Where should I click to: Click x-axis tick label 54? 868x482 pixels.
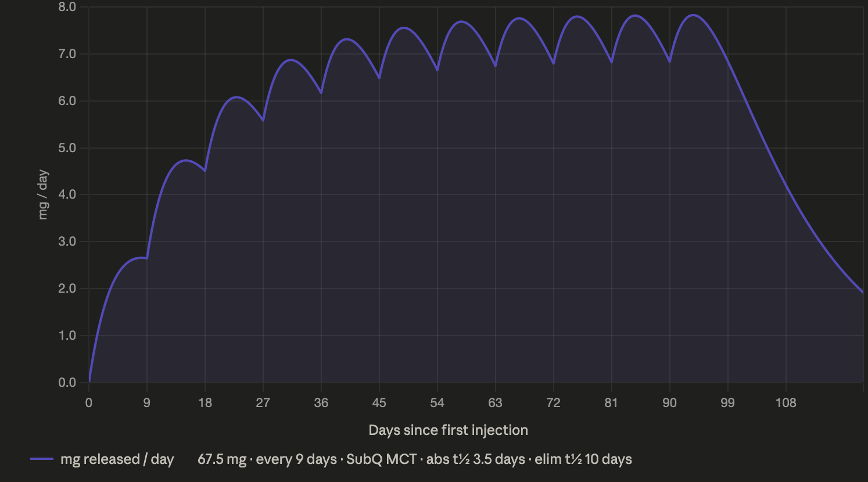coord(437,402)
